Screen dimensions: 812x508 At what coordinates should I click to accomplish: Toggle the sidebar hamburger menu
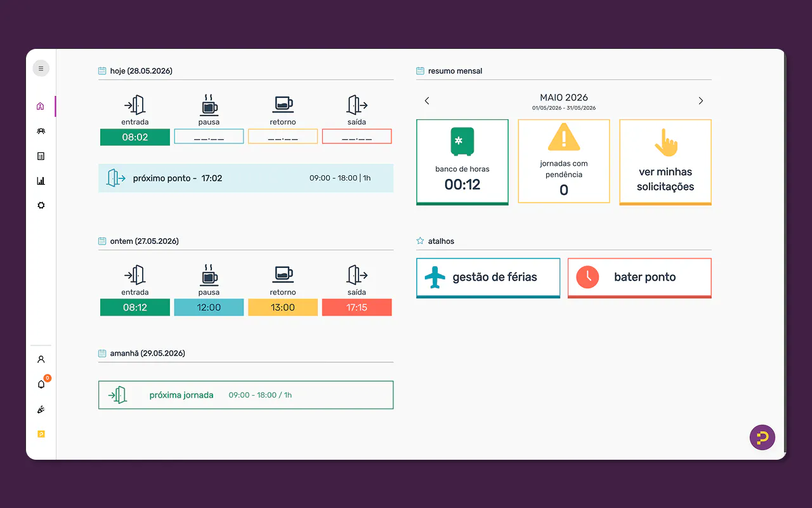pos(41,69)
